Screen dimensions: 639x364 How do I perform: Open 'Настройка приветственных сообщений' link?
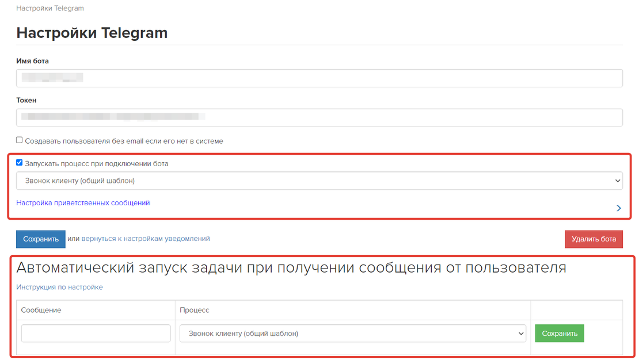83,203
